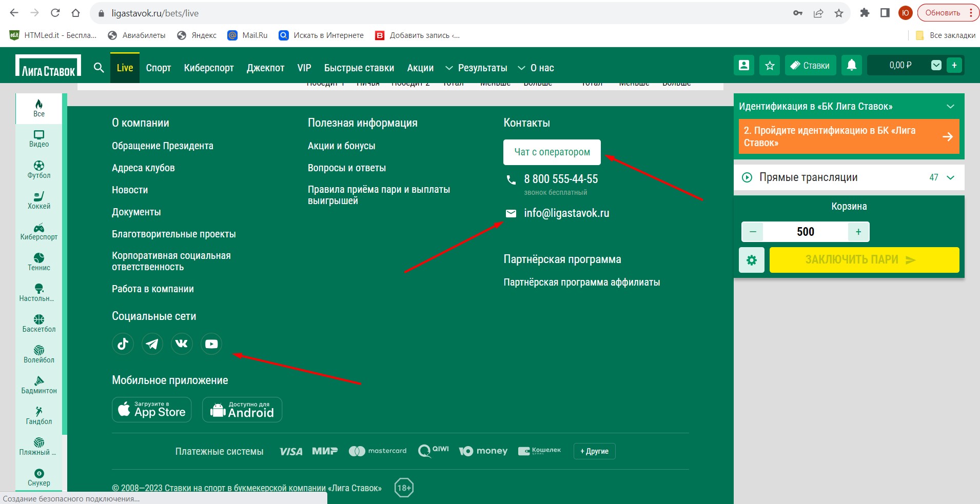Open the TikTok social network icon
The height and width of the screenshot is (504, 980).
(123, 344)
